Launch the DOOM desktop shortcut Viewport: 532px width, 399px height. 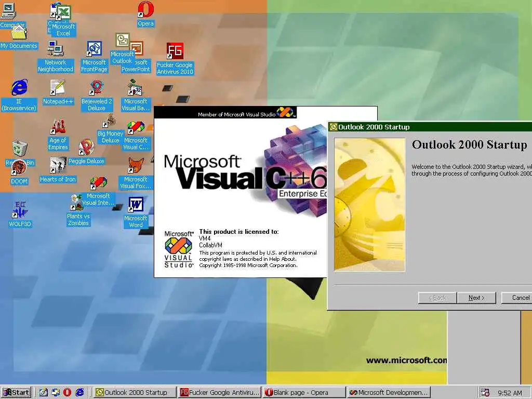(x=19, y=172)
